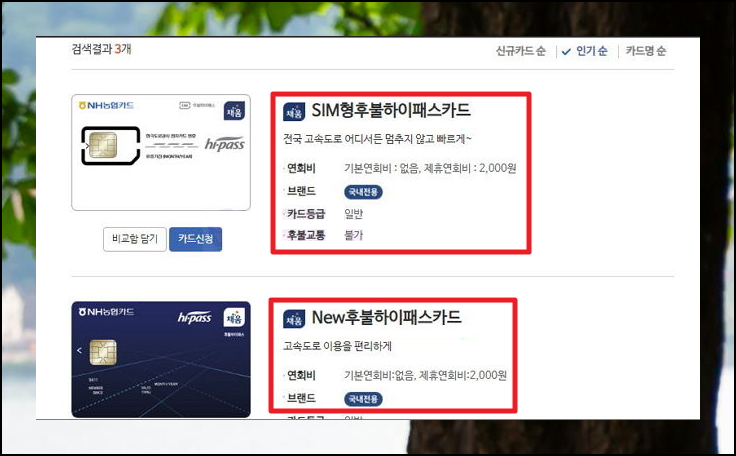Click text 전국 고속도로 어디서든 멈추지 않고 빠르게~

[377, 139]
